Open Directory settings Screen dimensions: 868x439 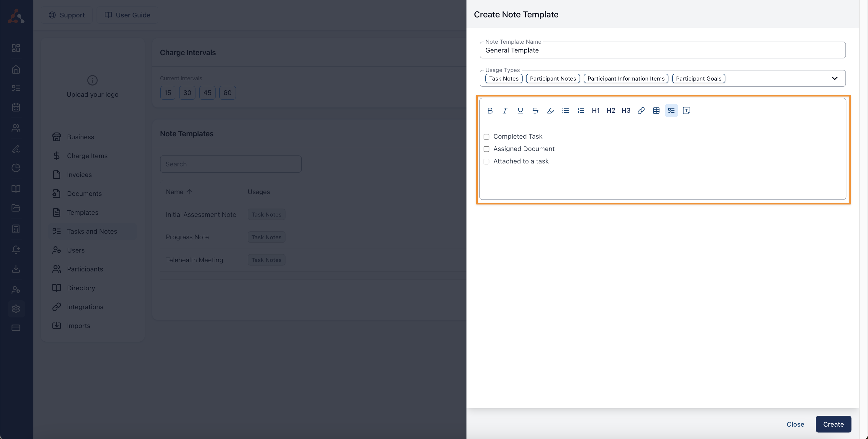pos(93,288)
